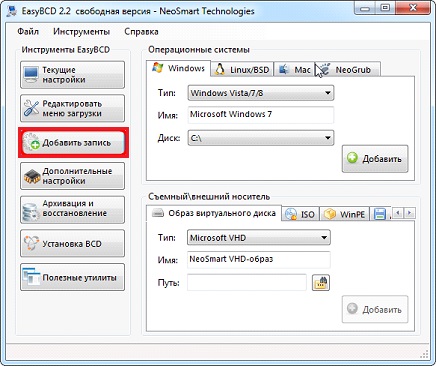Click disabled Добавить in removable media panel
This screenshot has width=436, height=366.
pyautogui.click(x=375, y=309)
